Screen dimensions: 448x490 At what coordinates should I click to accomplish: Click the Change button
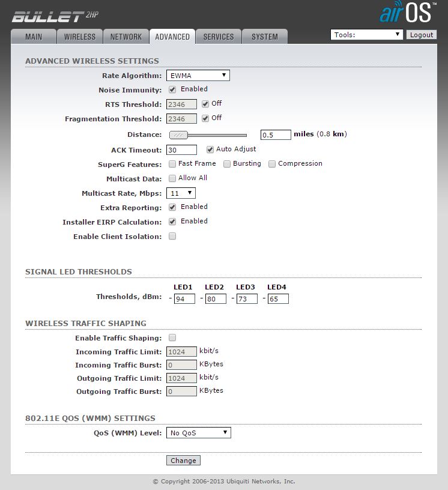point(183,461)
